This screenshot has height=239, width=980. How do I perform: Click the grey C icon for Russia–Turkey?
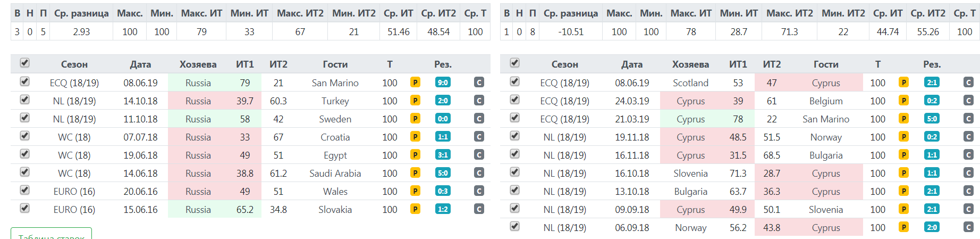[x=479, y=101]
